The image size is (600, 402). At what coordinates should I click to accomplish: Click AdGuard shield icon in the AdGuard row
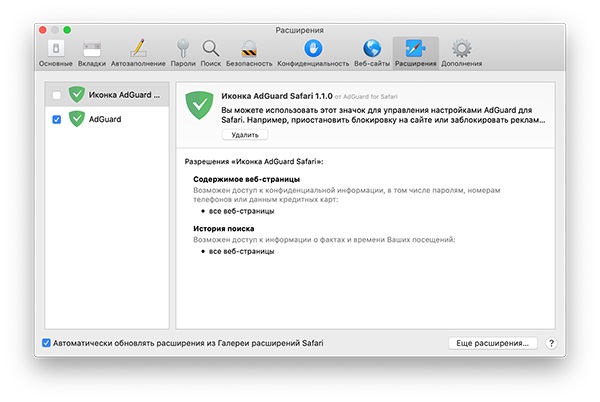[x=77, y=119]
